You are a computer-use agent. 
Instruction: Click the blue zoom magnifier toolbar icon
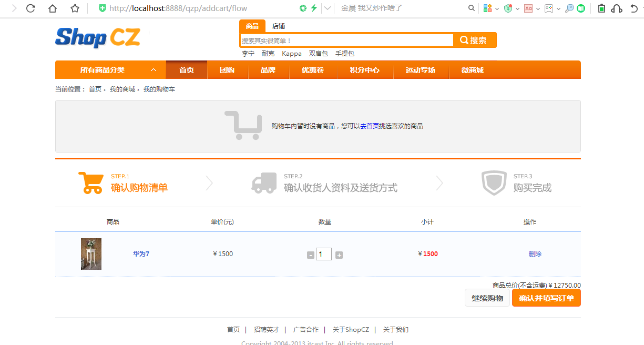click(x=569, y=8)
